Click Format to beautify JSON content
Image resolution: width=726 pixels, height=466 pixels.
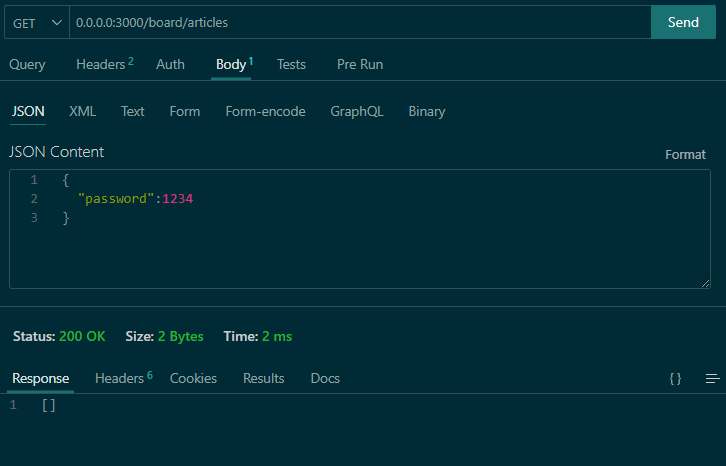tap(685, 155)
